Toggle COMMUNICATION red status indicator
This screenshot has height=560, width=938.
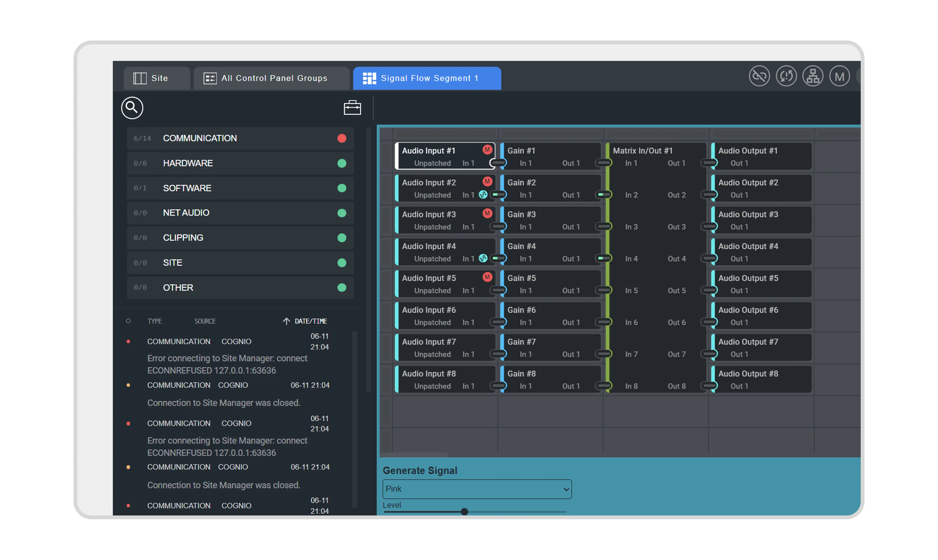[341, 138]
